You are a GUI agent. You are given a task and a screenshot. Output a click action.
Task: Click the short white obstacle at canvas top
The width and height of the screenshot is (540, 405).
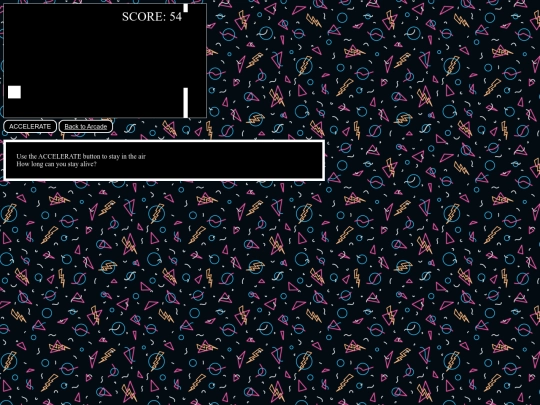(186, 8)
